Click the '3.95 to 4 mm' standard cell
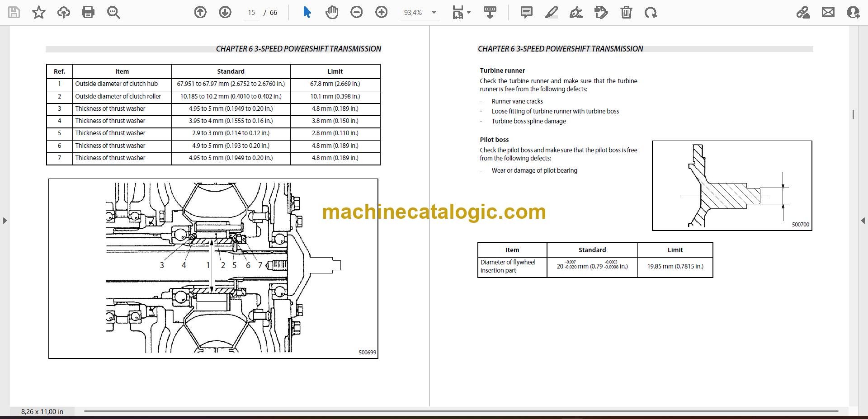Viewport: 868px width, 419px height. 231,121
